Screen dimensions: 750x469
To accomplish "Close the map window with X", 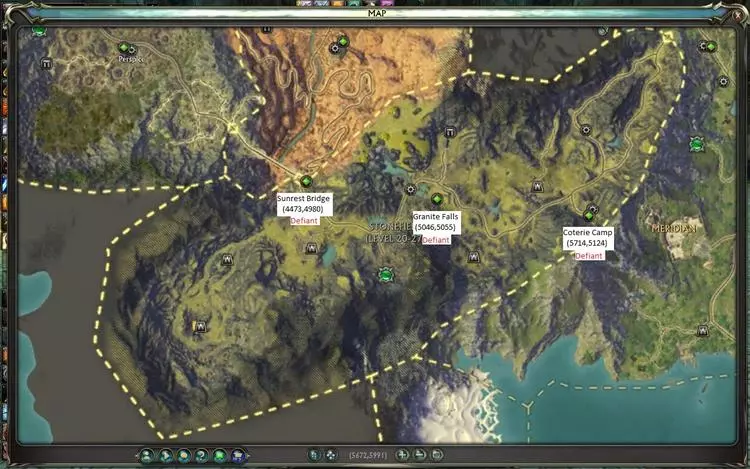I will 738,16.
